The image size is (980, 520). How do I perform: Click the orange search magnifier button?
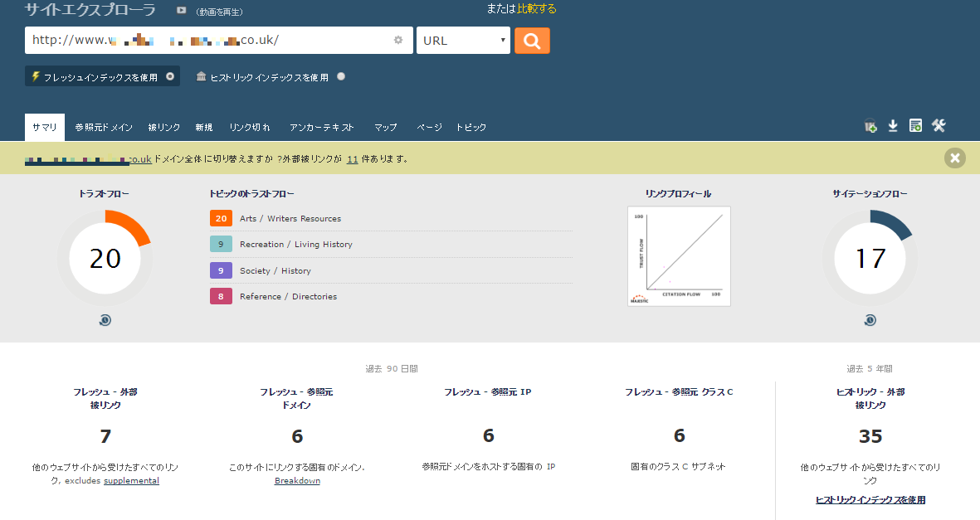(532, 41)
